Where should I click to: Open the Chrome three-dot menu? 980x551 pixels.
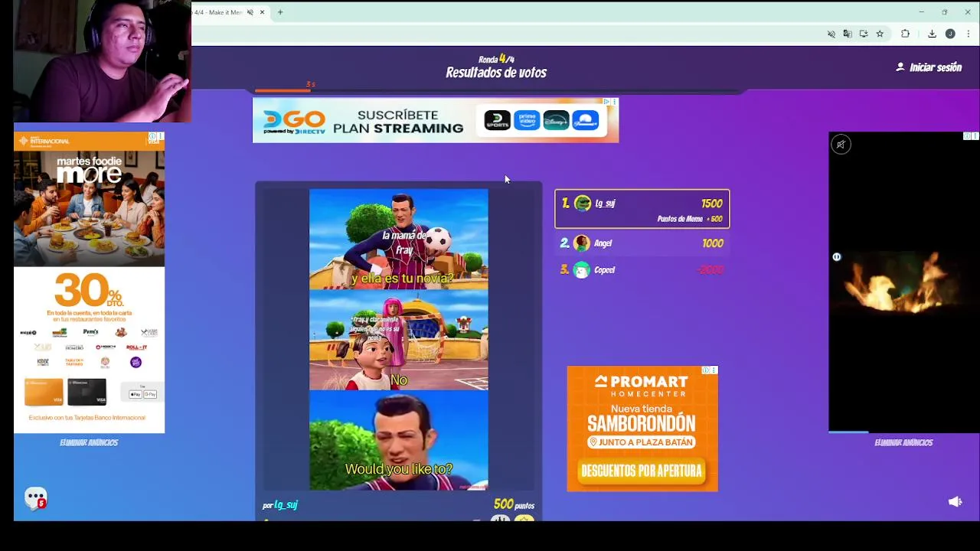pos(969,34)
